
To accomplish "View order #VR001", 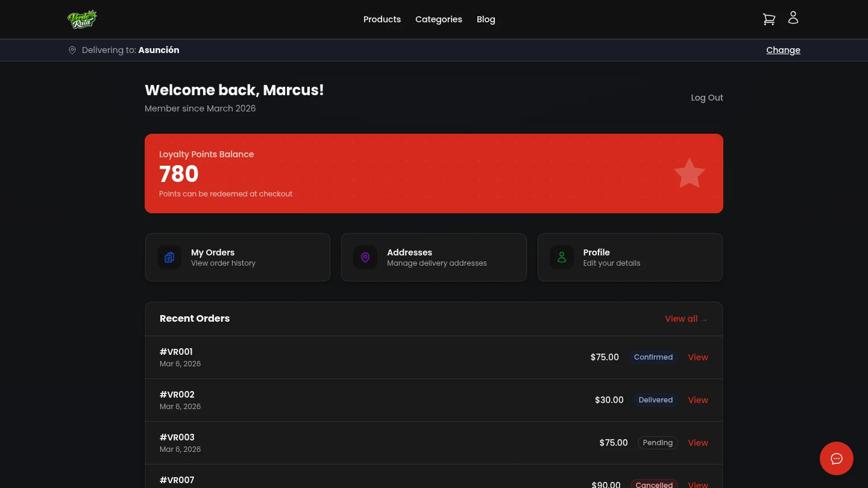I will [697, 357].
